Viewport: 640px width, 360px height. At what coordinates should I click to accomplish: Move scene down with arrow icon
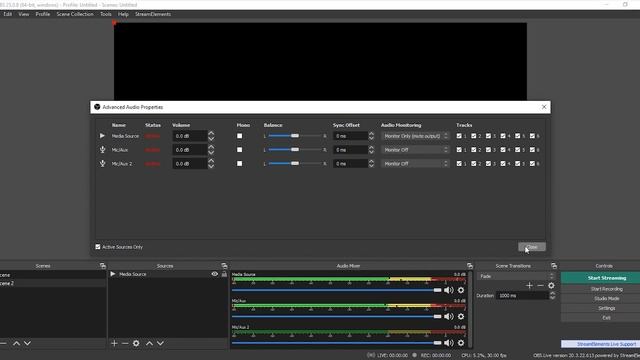pos(27,343)
